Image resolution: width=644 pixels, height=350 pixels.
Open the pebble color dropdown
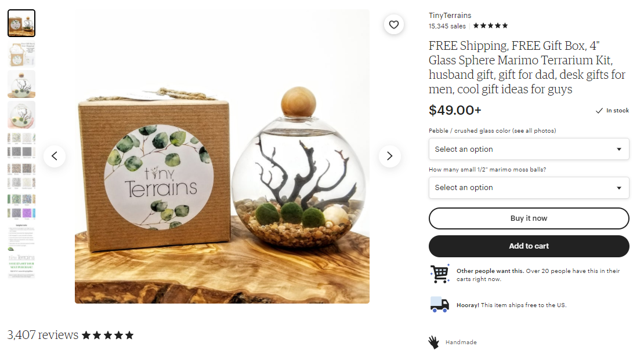coord(529,149)
